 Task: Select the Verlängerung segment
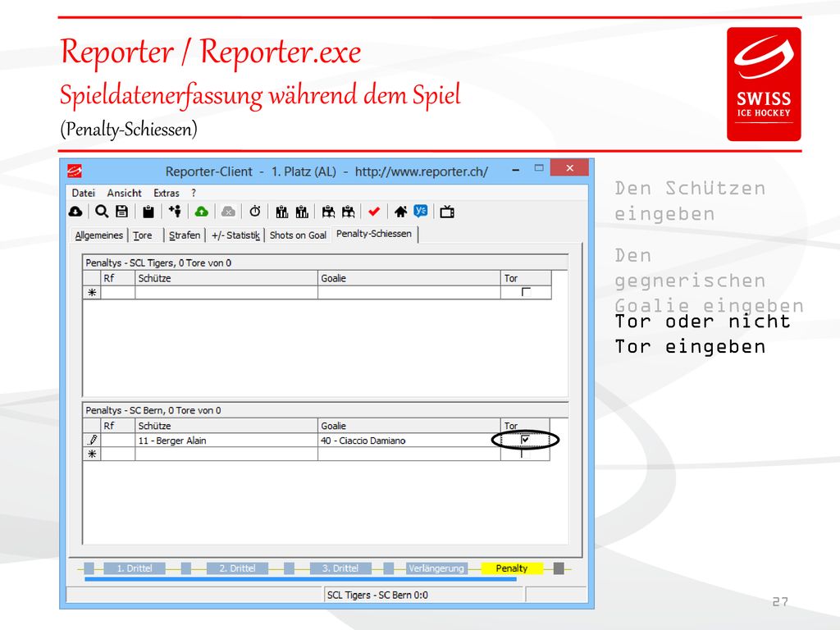click(x=436, y=568)
